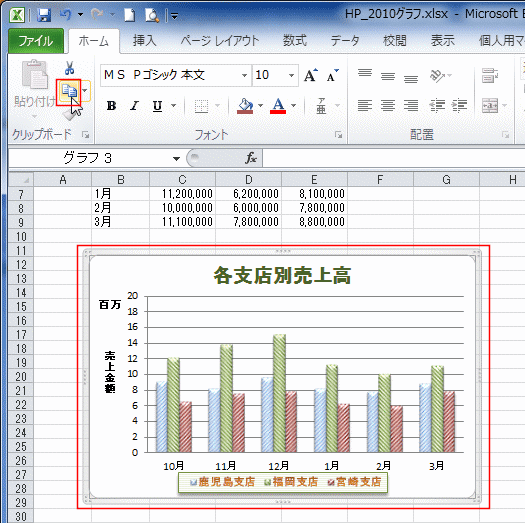
Task: Select column C header
Action: coord(182,180)
